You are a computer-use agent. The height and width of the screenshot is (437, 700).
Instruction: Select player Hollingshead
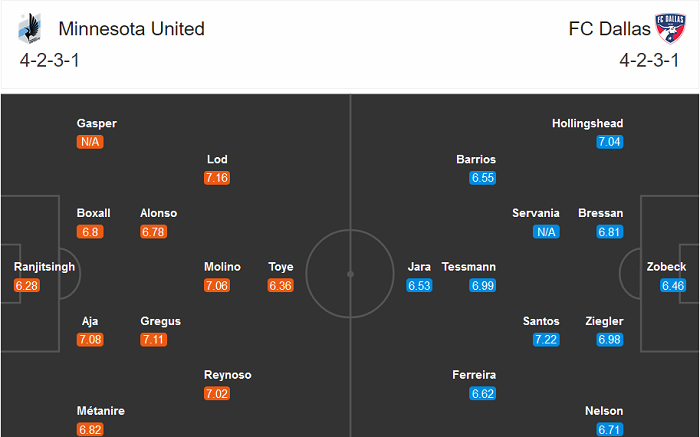(587, 124)
